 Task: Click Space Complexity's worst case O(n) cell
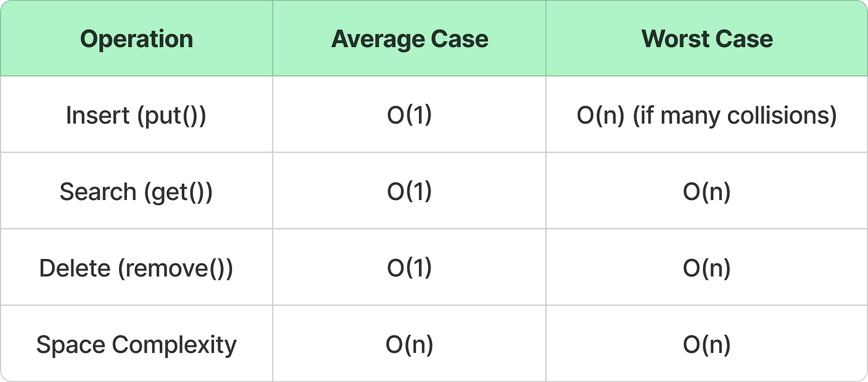tap(707, 344)
